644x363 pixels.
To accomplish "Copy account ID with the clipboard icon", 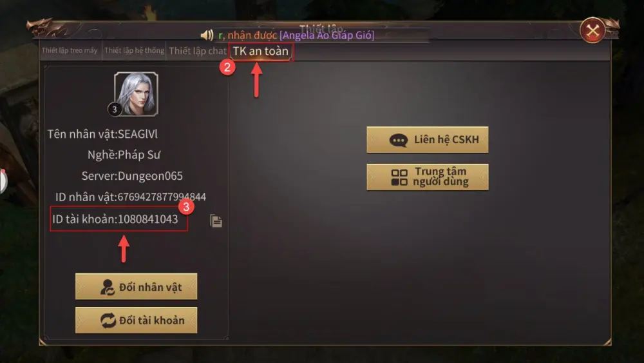I will [216, 221].
